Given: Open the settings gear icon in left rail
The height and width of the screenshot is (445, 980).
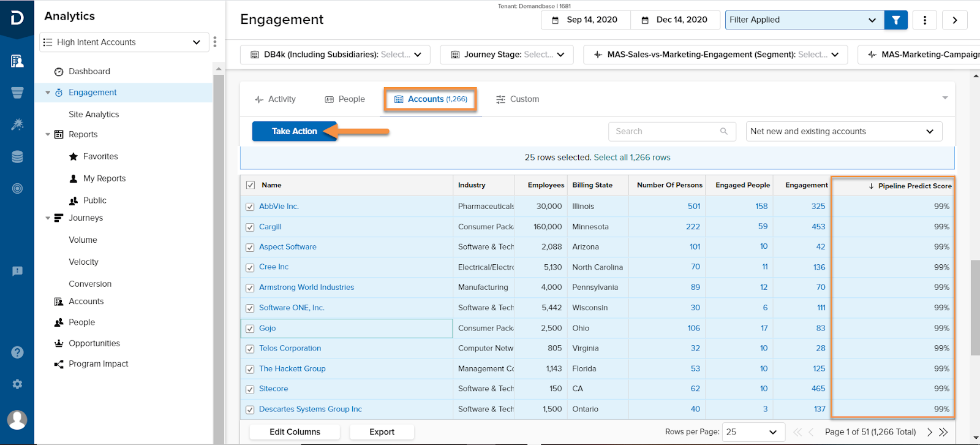Looking at the screenshot, I should pos(17,384).
